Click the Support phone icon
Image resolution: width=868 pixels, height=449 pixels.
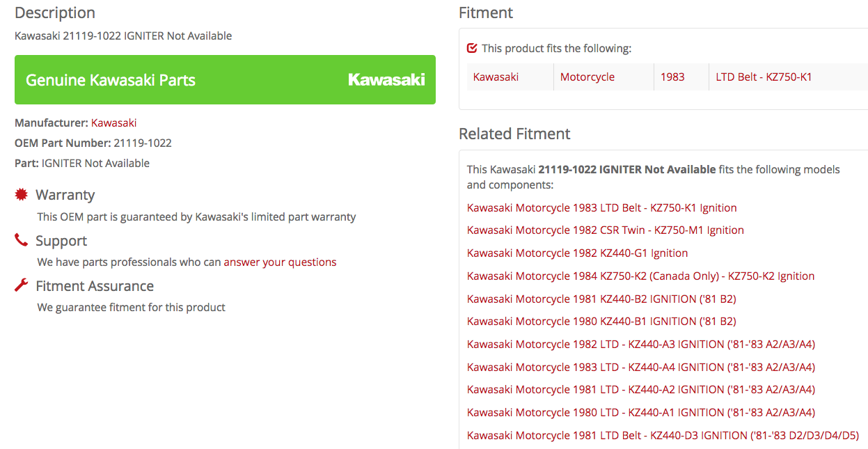pyautogui.click(x=22, y=241)
